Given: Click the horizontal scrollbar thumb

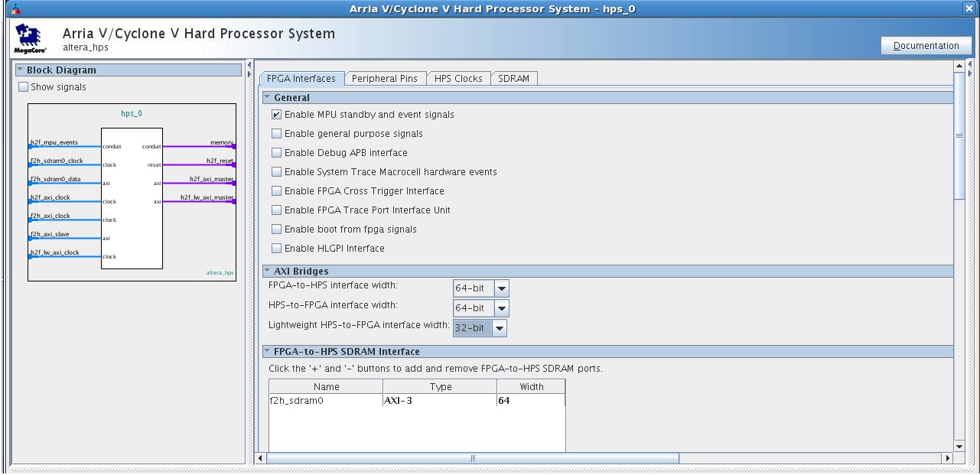Looking at the screenshot, I should (473, 458).
